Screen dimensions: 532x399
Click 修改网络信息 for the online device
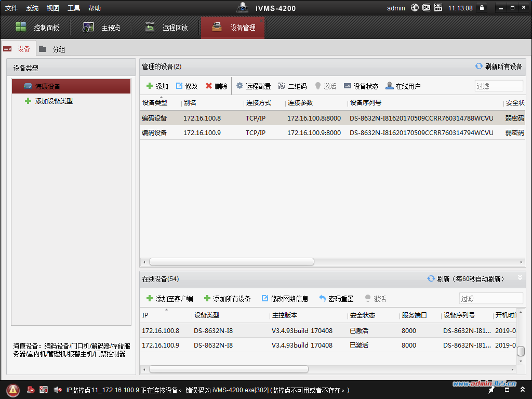285,299
